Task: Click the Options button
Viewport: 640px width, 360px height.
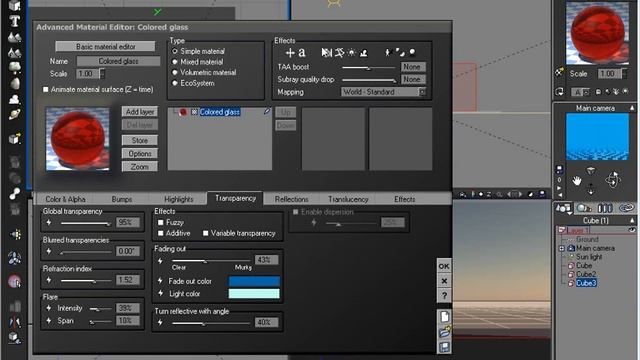Action: click(x=140, y=154)
